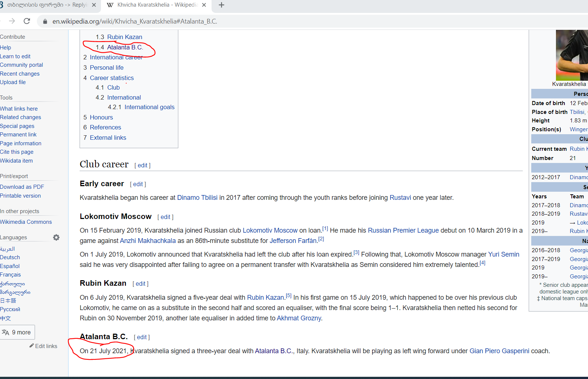Image resolution: width=588 pixels, height=379 pixels.
Task: Jump to Atalanta B.C. in contents
Action: pyautogui.click(x=125, y=47)
